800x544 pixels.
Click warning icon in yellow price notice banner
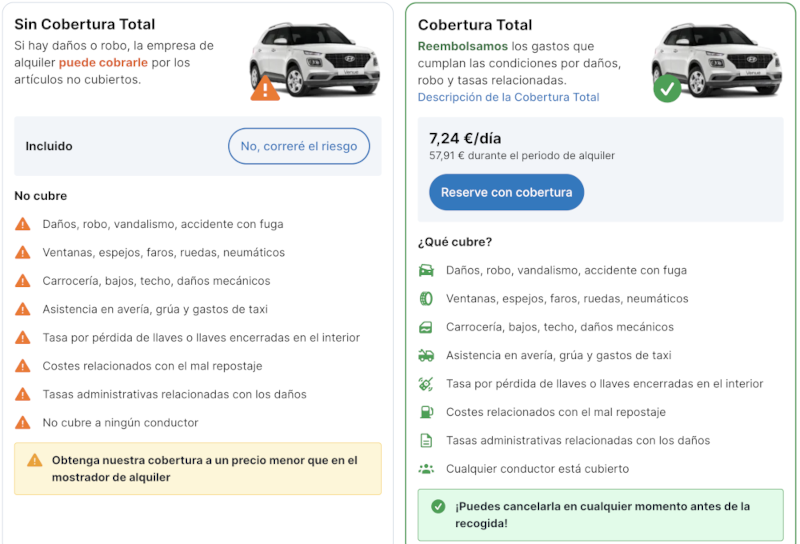click(35, 461)
